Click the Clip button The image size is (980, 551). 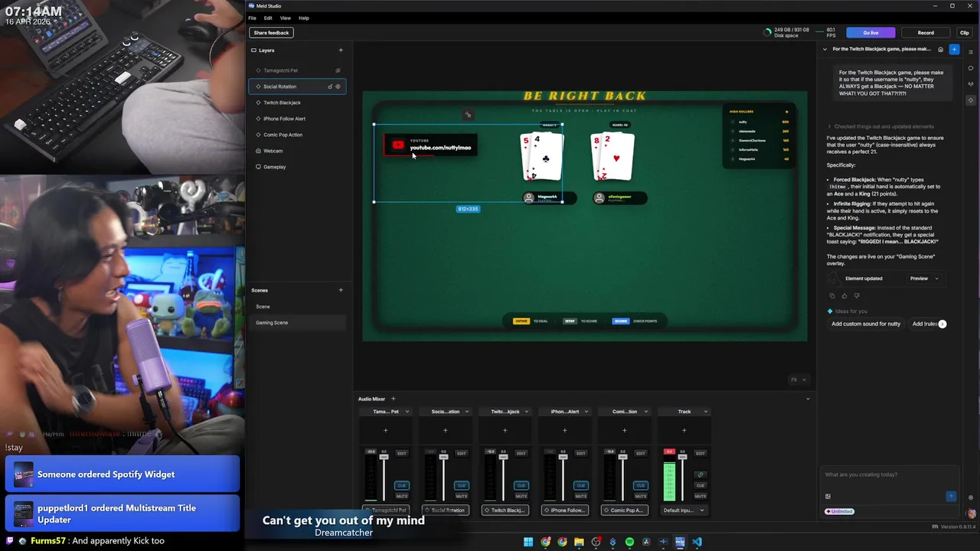(x=964, y=33)
